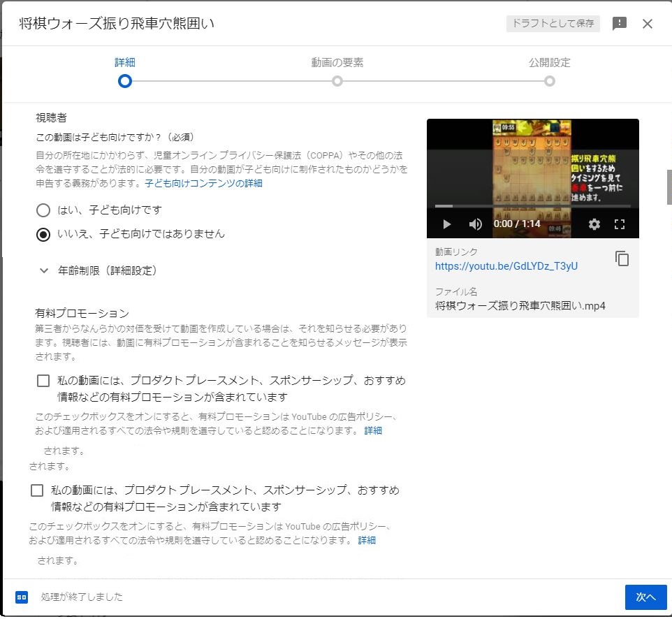Open the youtu.be video link
This screenshot has width=672, height=619.
506,266
